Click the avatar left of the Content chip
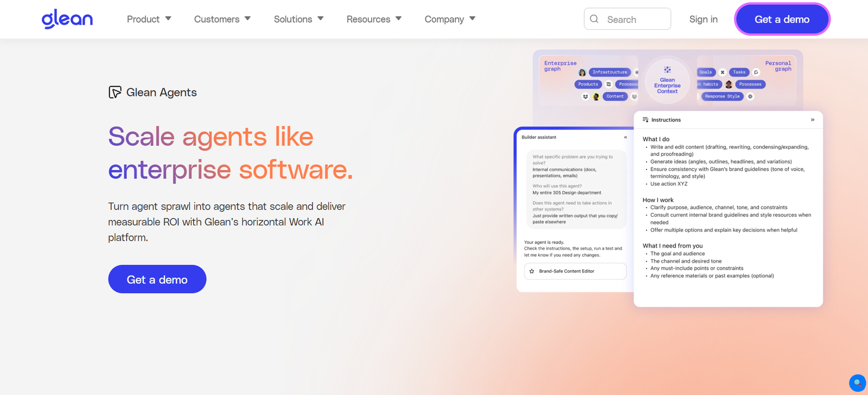Viewport: 868px width, 395px height. tap(596, 96)
